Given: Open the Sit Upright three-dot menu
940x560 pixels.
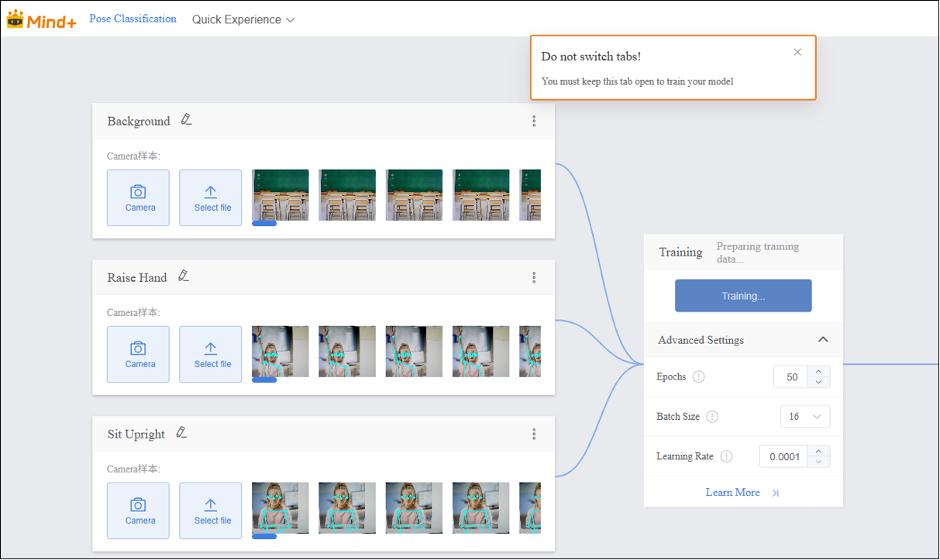Looking at the screenshot, I should tap(534, 435).
